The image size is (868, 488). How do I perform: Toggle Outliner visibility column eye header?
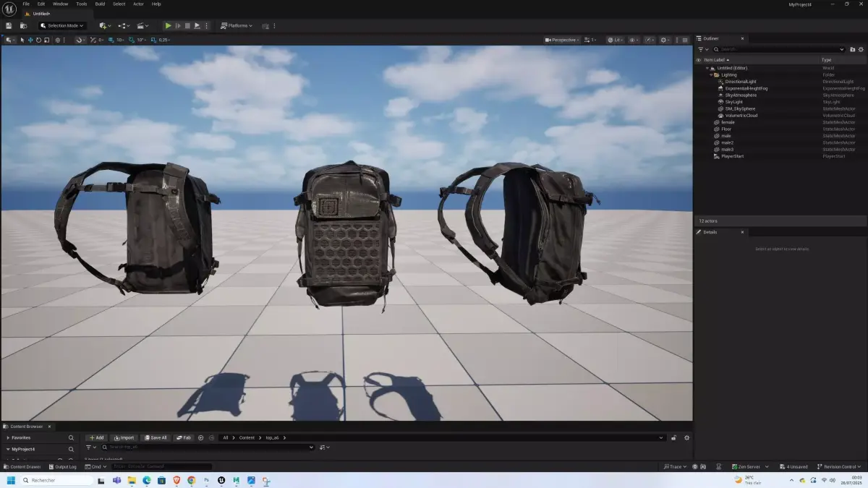[x=699, y=60]
